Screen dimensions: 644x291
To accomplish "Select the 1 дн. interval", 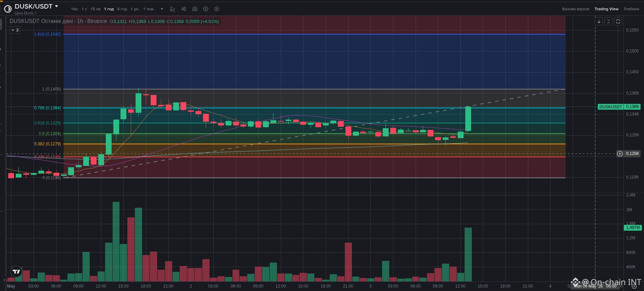I will pos(135,9).
